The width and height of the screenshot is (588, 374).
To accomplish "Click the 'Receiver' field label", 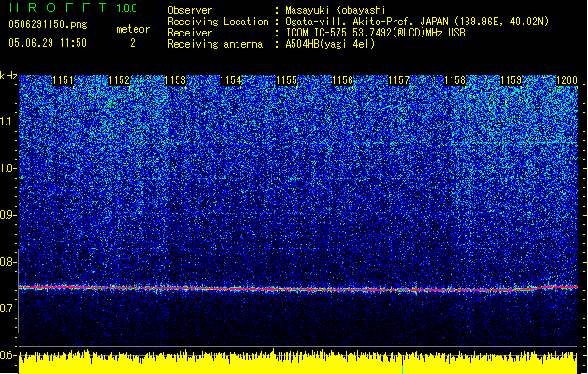I will (190, 33).
